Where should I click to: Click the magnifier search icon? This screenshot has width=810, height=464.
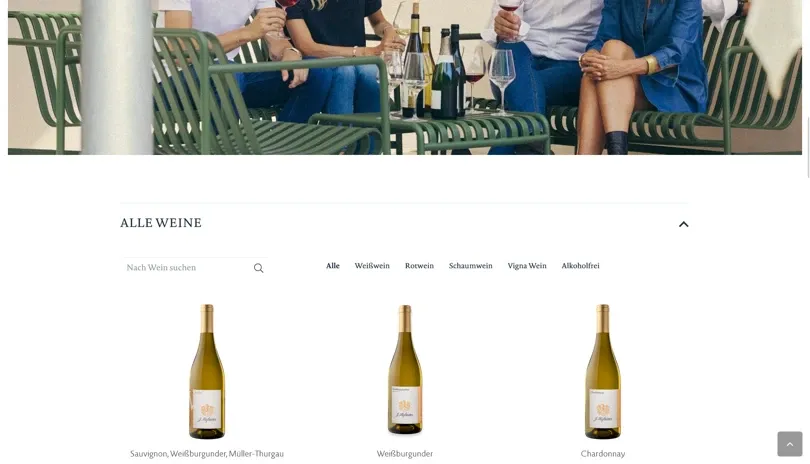(258, 268)
